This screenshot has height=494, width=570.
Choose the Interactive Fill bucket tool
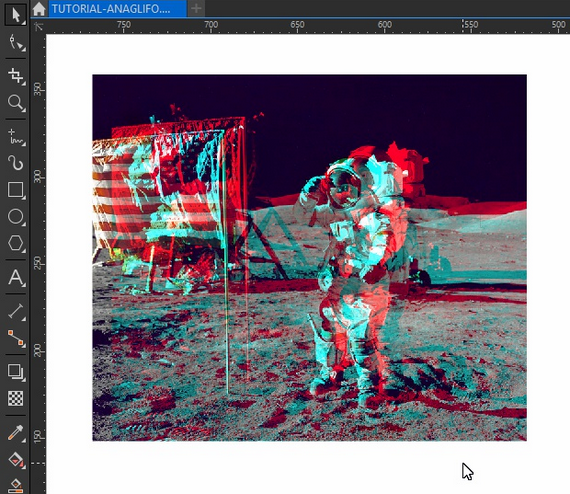[x=15, y=459]
